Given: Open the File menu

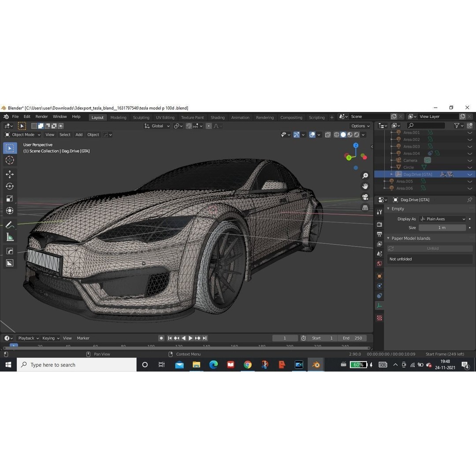Looking at the screenshot, I should pos(15,116).
